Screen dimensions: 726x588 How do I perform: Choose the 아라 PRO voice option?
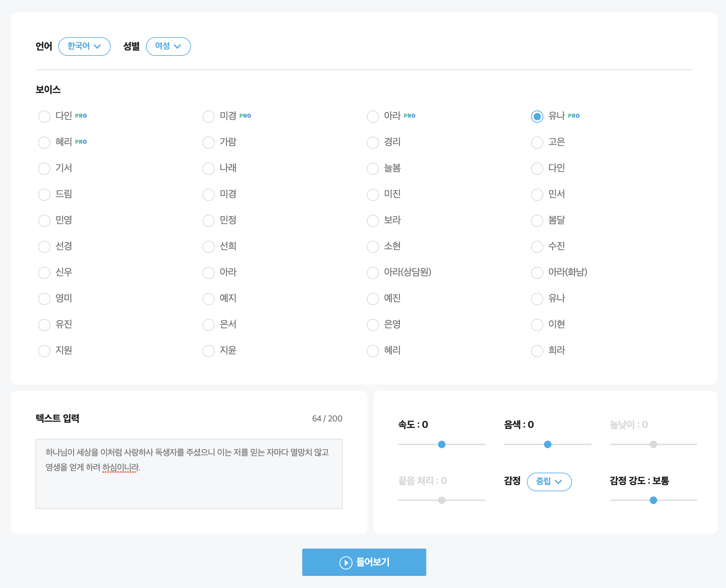click(373, 117)
